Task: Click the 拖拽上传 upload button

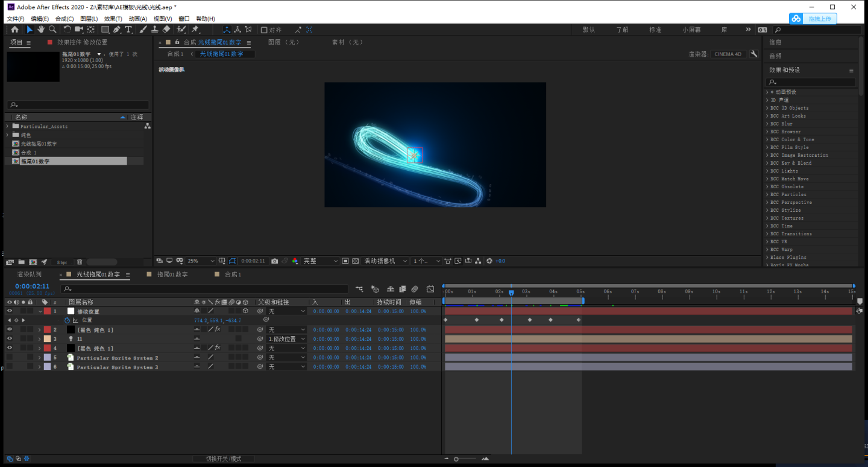Action: (813, 19)
